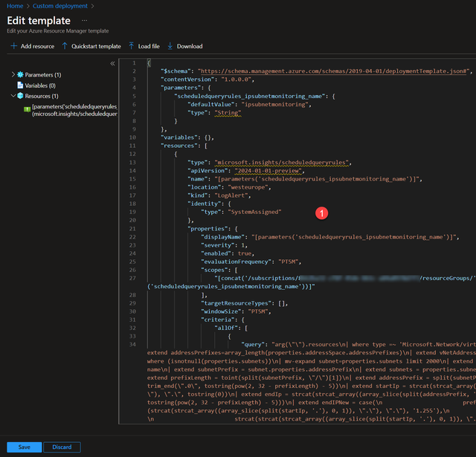The image size is (476, 457).
Task: Select Parameters (1) label in tree
Action: [x=43, y=74]
